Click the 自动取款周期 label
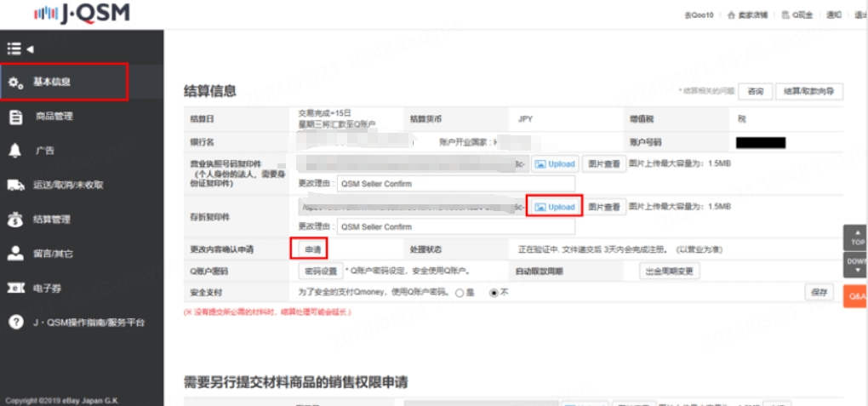The height and width of the screenshot is (406, 868). tap(540, 272)
